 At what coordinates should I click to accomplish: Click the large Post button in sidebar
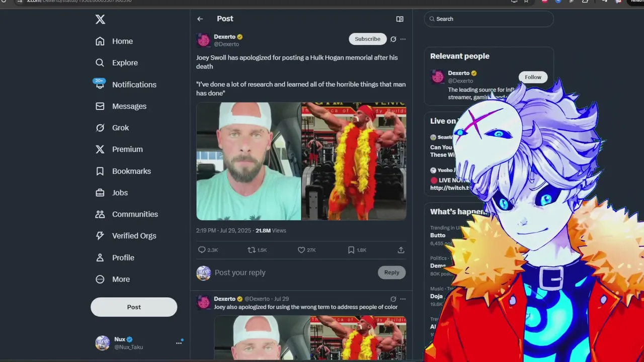click(134, 307)
